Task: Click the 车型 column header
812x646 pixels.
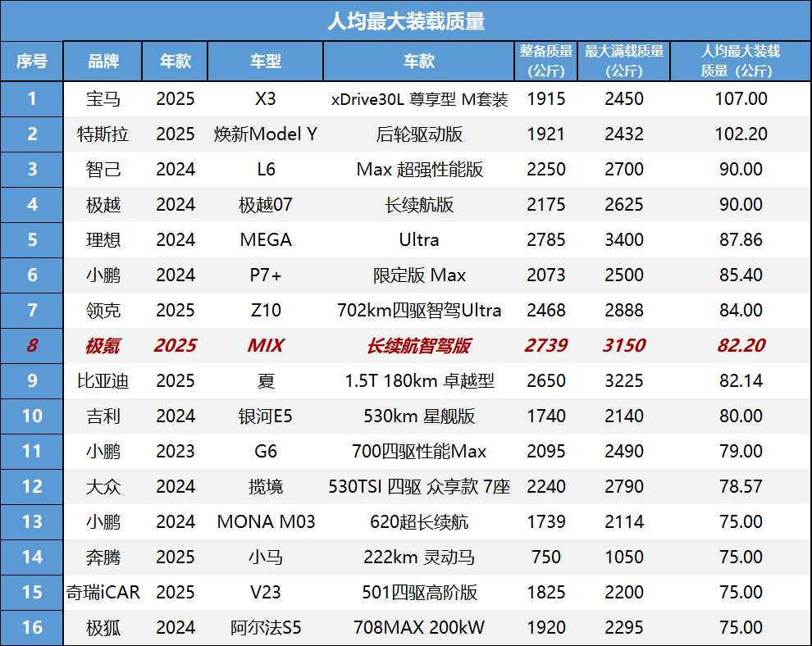Action: click(x=265, y=61)
